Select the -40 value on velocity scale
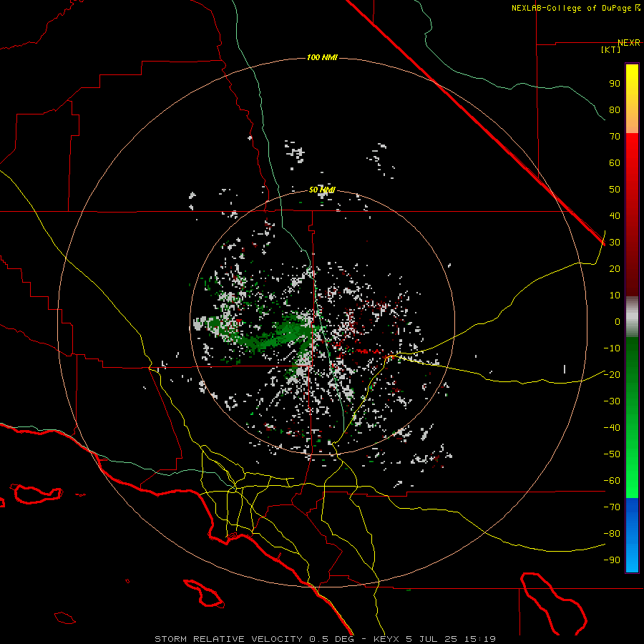This screenshot has height=644, width=644. (x=612, y=428)
